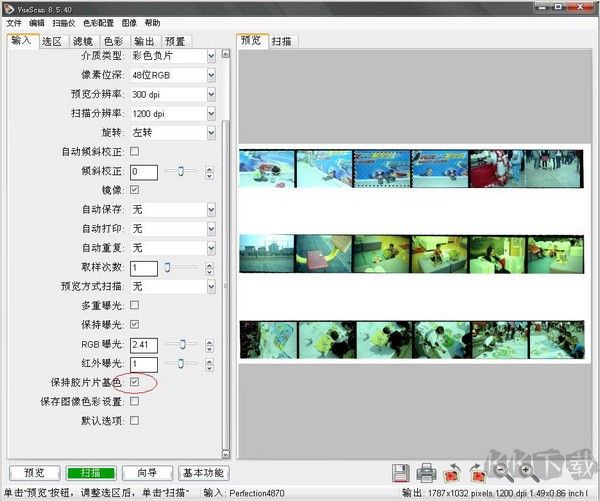Click the green 扫描 button
This screenshot has width=600, height=501.
pyautogui.click(x=91, y=473)
